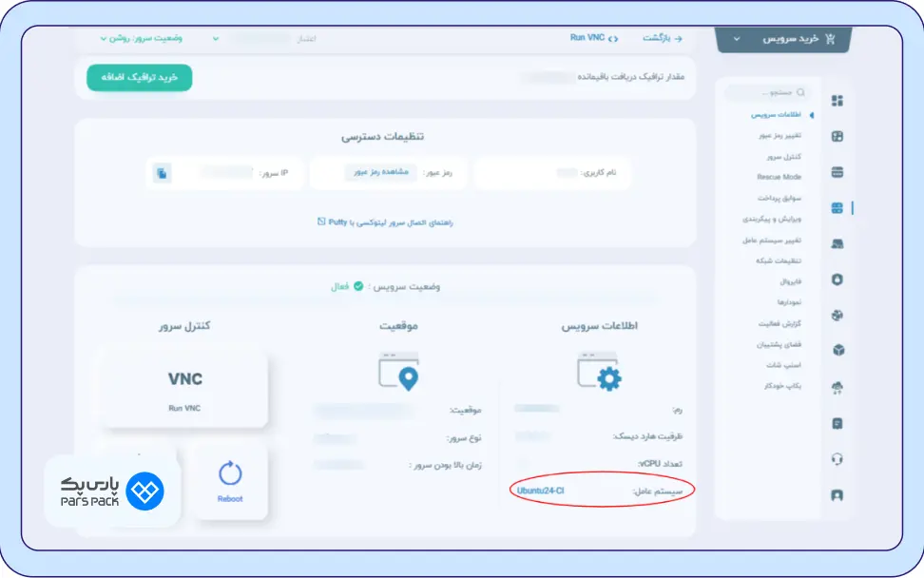Expand the وضعیت سرور: روشن dropdown
The width and height of the screenshot is (924, 578).
[141, 38]
